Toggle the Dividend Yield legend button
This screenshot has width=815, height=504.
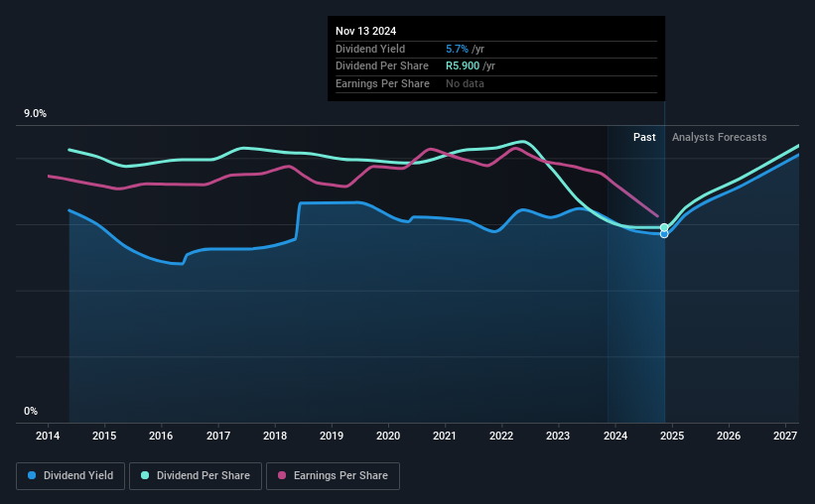coord(70,476)
